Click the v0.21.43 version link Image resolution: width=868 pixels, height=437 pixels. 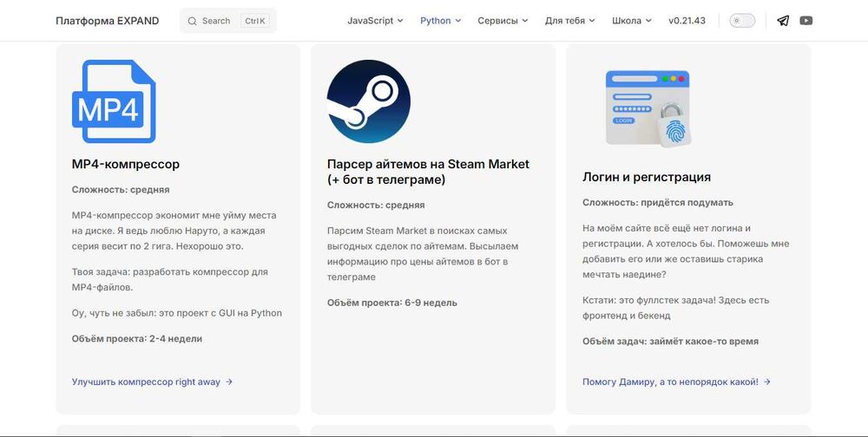(x=687, y=21)
